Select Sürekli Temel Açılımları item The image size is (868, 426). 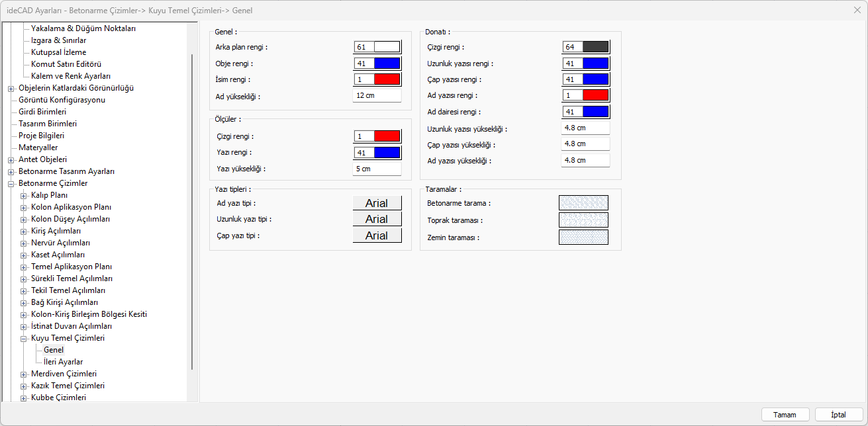point(72,278)
